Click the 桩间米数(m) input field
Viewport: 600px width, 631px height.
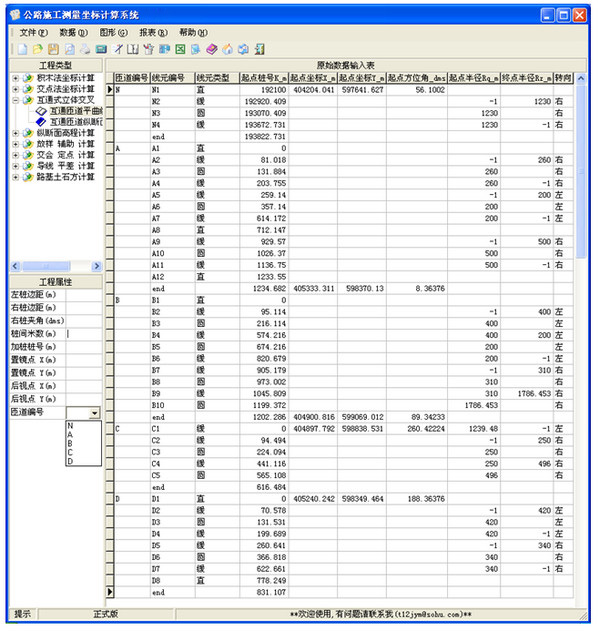83,333
